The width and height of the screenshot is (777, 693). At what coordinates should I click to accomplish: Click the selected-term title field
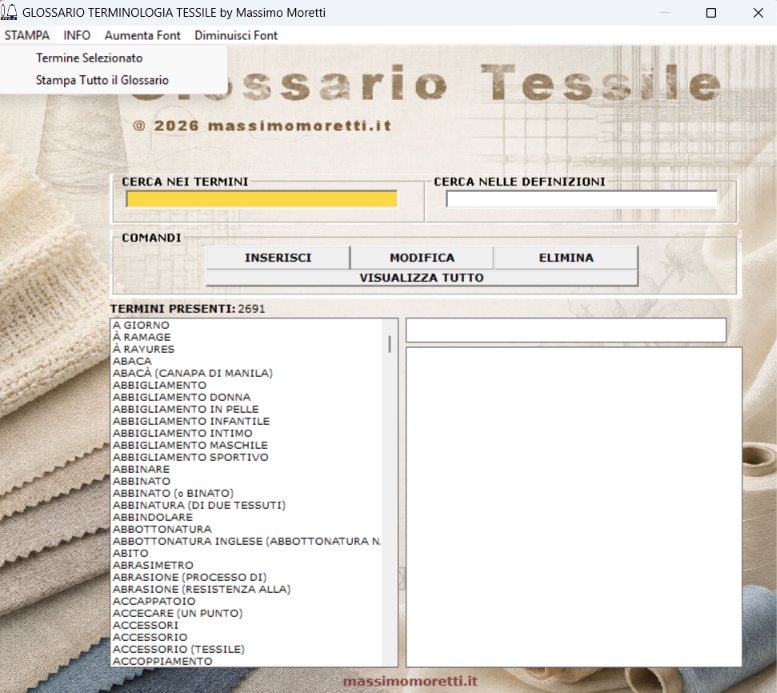point(566,330)
